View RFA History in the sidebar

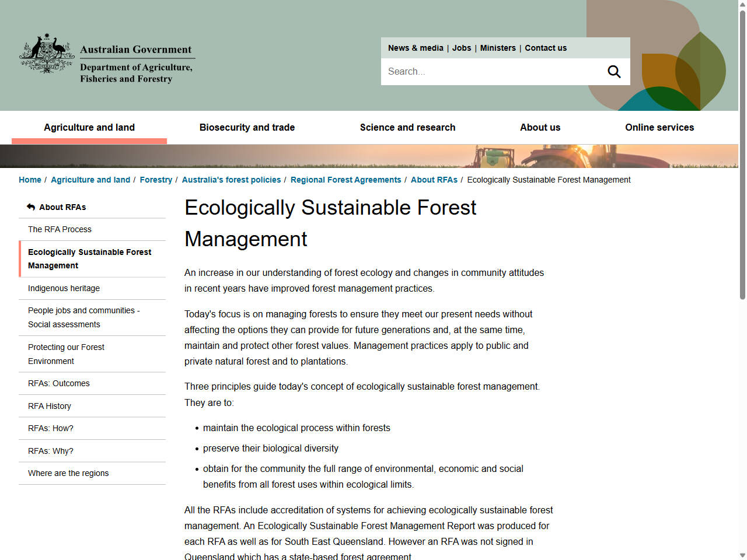pyautogui.click(x=49, y=406)
